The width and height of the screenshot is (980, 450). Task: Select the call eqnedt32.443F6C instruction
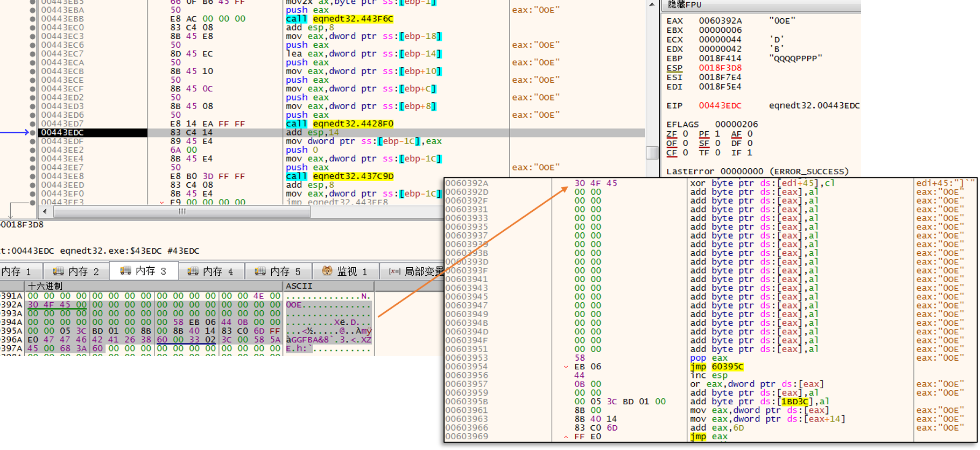pyautogui.click(x=340, y=18)
